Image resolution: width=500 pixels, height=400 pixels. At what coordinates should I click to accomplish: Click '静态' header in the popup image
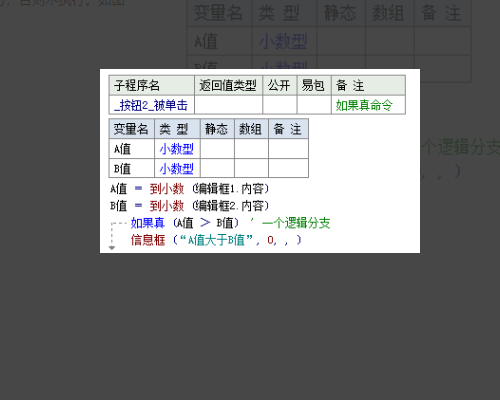tap(217, 129)
